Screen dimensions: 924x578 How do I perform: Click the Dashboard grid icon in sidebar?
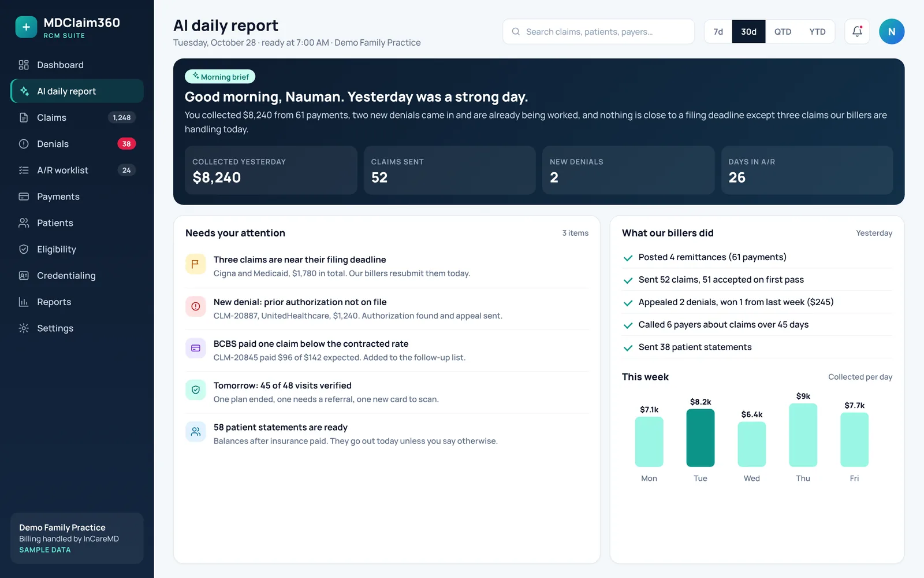point(24,65)
